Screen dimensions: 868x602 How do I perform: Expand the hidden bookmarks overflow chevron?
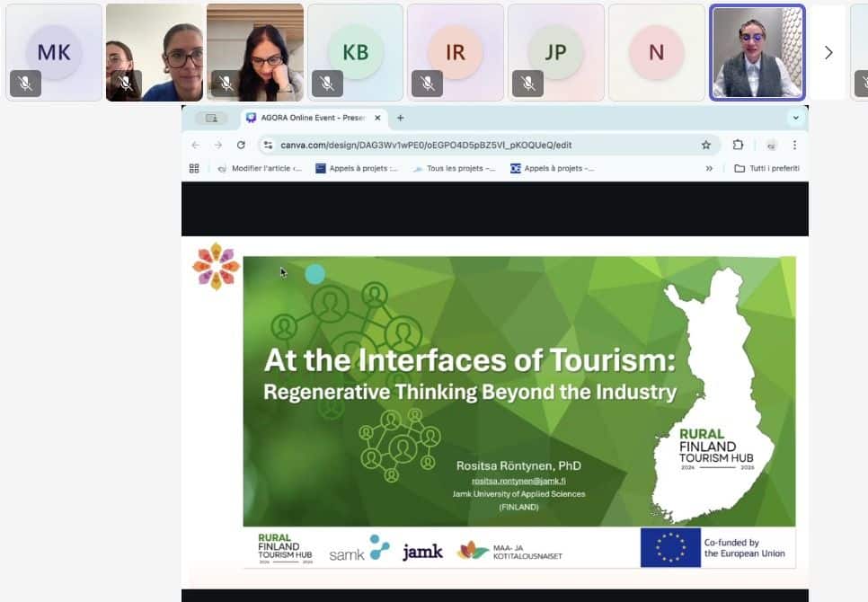[x=709, y=168]
